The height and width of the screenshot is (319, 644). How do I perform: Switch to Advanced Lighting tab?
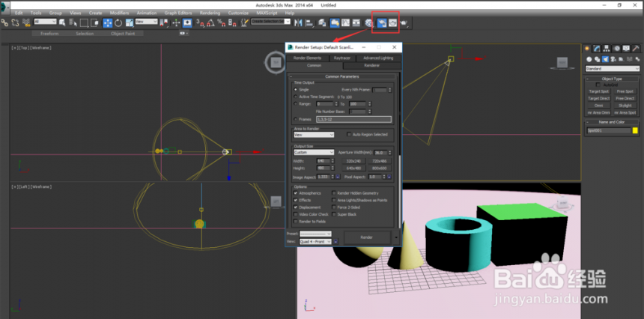pos(378,58)
